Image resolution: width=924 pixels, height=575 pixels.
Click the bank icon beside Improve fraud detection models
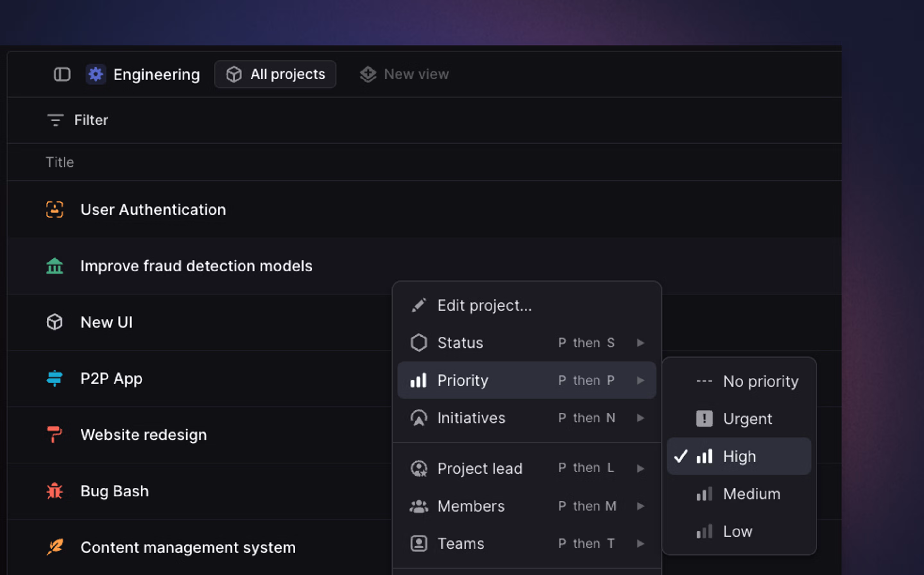point(55,266)
